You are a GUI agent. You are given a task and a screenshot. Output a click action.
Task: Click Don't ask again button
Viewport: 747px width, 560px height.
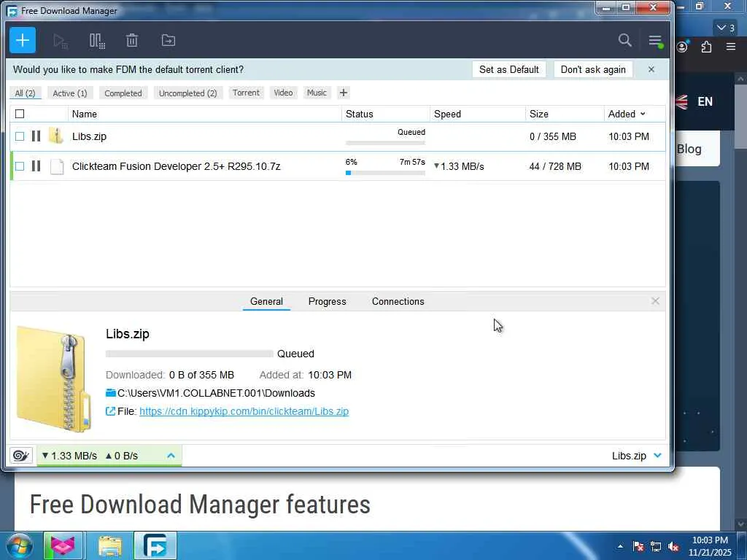(593, 69)
